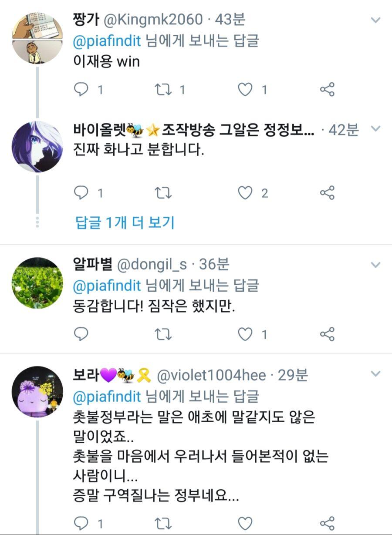Screen dimensions: 392x535
Task: Reply to 바이올렛's tweet
Action: point(81,193)
